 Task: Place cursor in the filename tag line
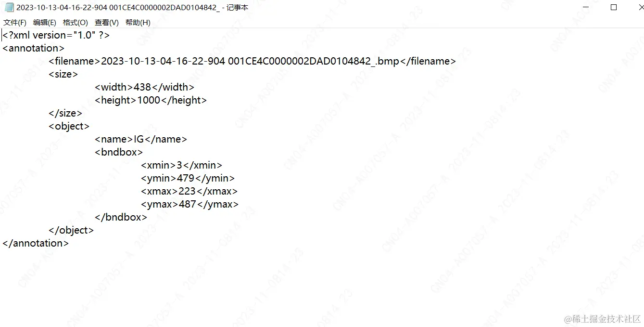(253, 61)
